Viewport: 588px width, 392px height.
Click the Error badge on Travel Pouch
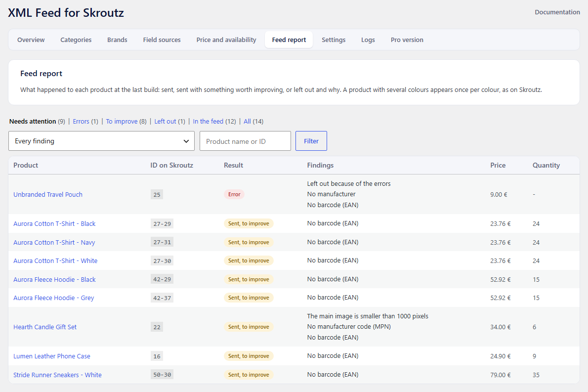coord(234,194)
